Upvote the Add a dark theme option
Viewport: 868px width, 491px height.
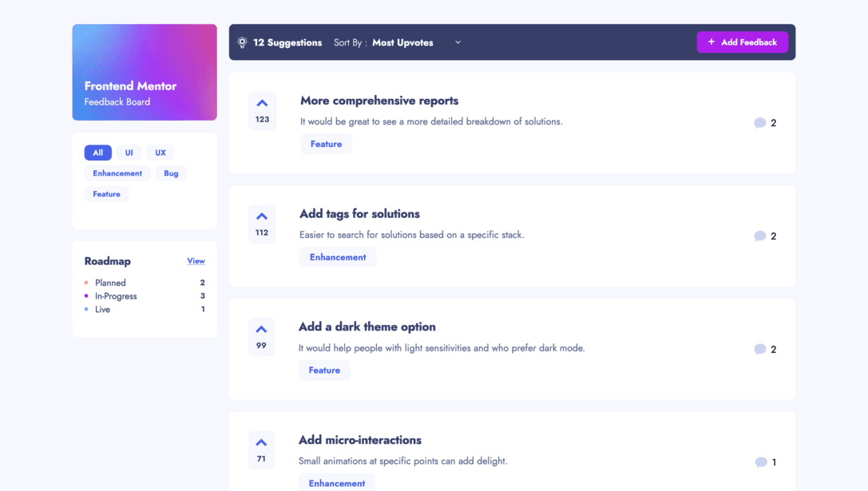(x=261, y=337)
